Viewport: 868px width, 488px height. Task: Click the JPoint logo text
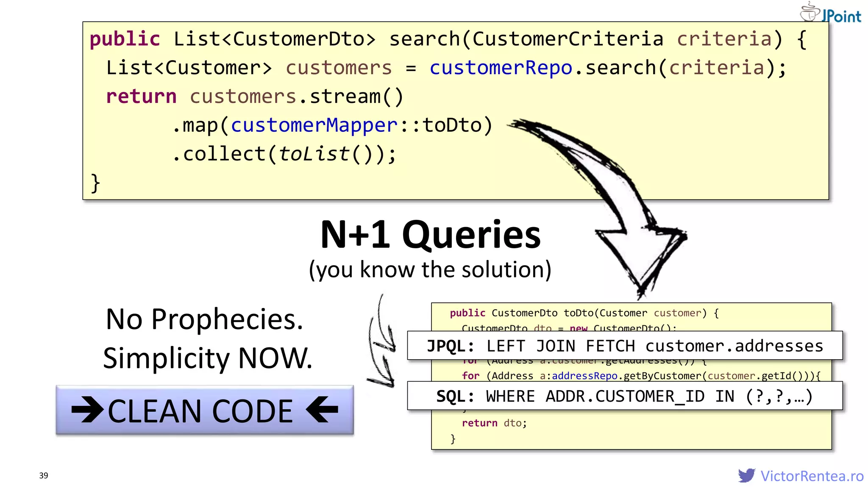[841, 16]
